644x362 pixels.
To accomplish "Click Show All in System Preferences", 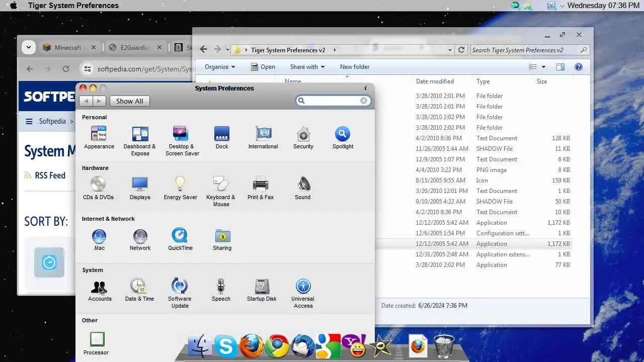I will [x=129, y=101].
